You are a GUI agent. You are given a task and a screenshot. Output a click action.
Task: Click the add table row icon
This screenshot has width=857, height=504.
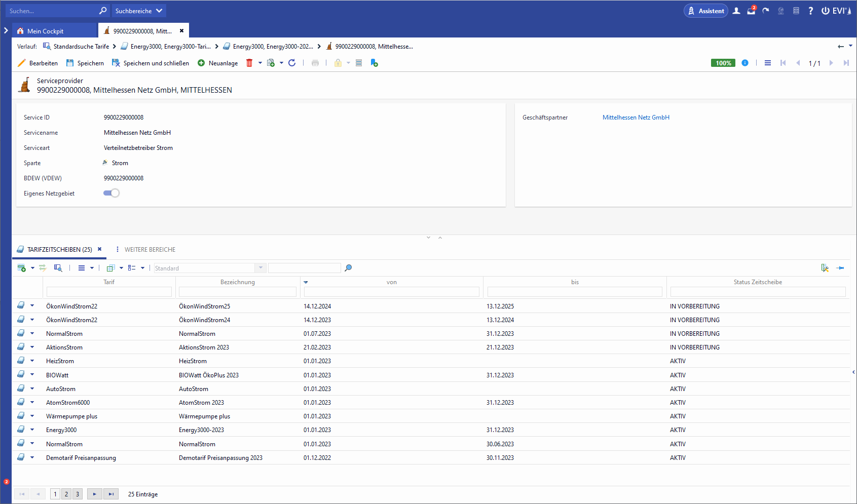pos(22,268)
